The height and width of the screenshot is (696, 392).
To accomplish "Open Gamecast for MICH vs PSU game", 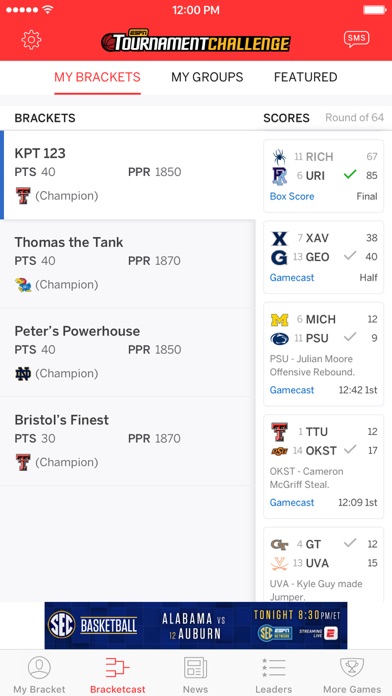I will 292,390.
